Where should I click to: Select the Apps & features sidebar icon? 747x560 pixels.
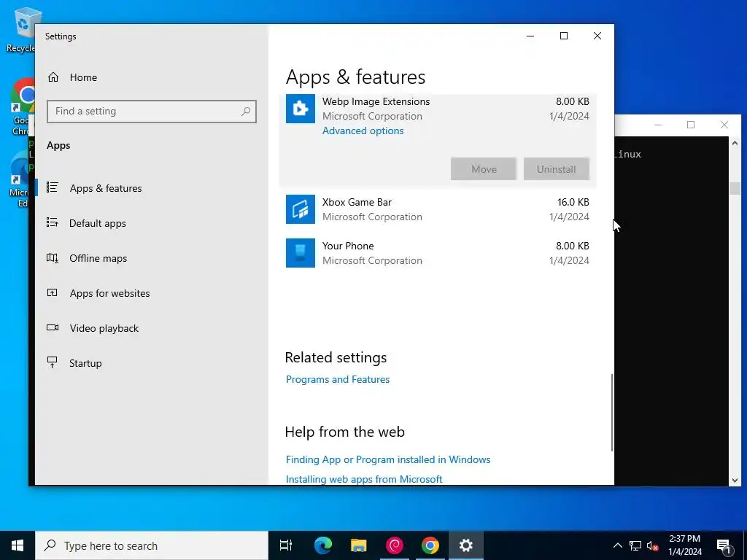coord(53,187)
